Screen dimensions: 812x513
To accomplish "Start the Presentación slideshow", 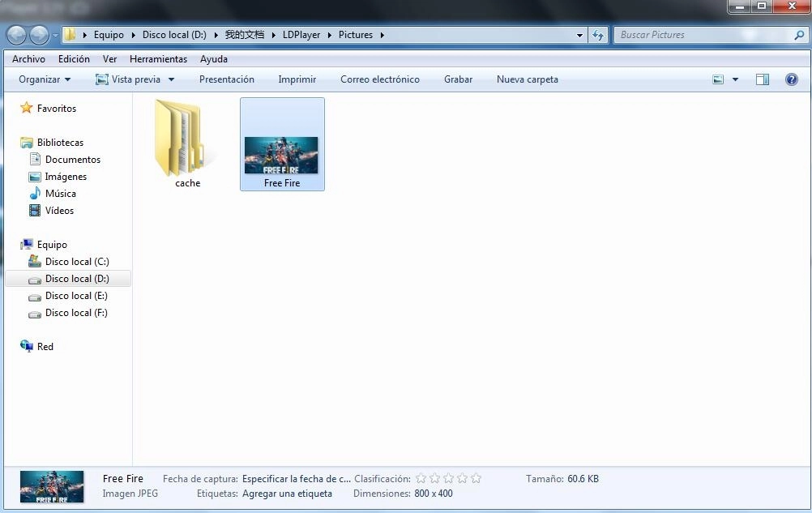I will tap(227, 79).
